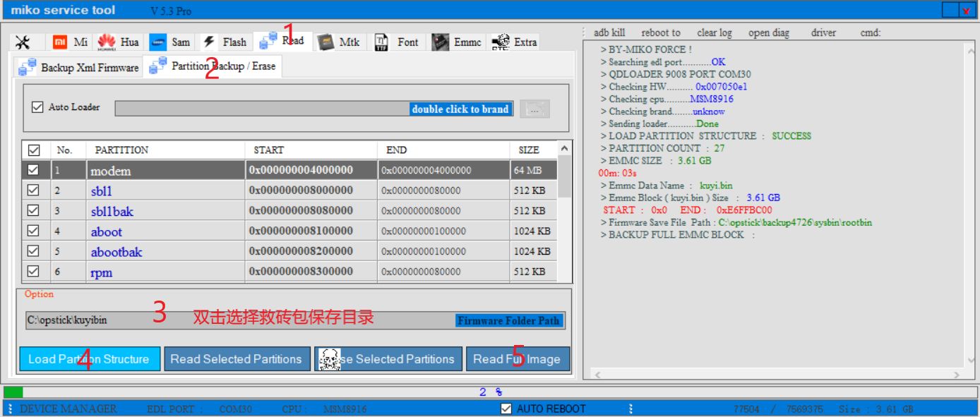Toggle AUTO REBOOT in the status bar
Screen dimensions: 980x417
click(507, 409)
